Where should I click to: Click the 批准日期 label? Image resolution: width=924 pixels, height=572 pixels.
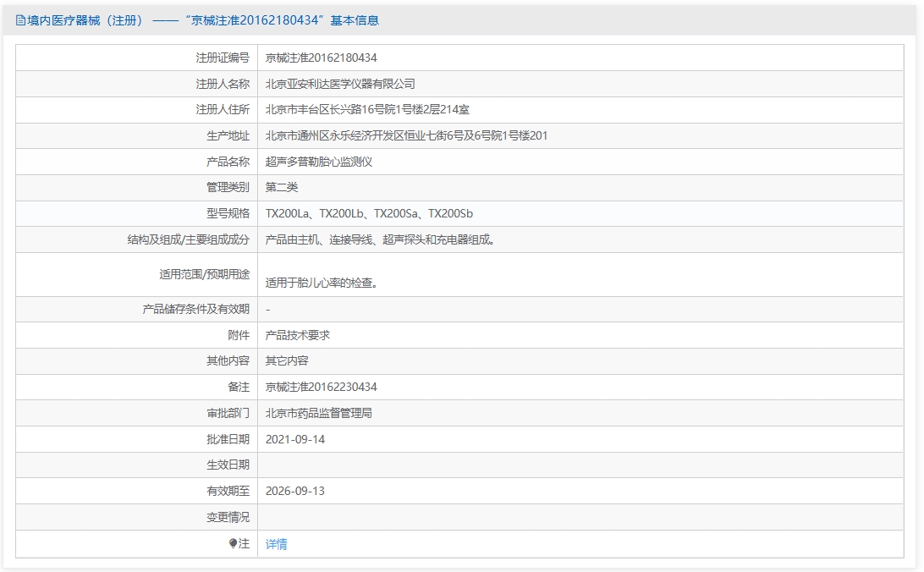228,439
